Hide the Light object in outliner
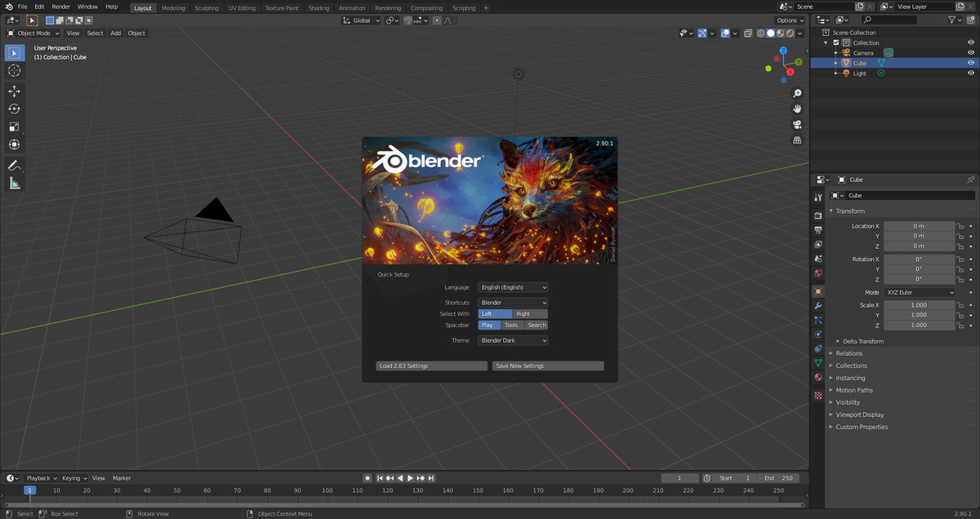Image resolution: width=980 pixels, height=519 pixels. coord(971,73)
